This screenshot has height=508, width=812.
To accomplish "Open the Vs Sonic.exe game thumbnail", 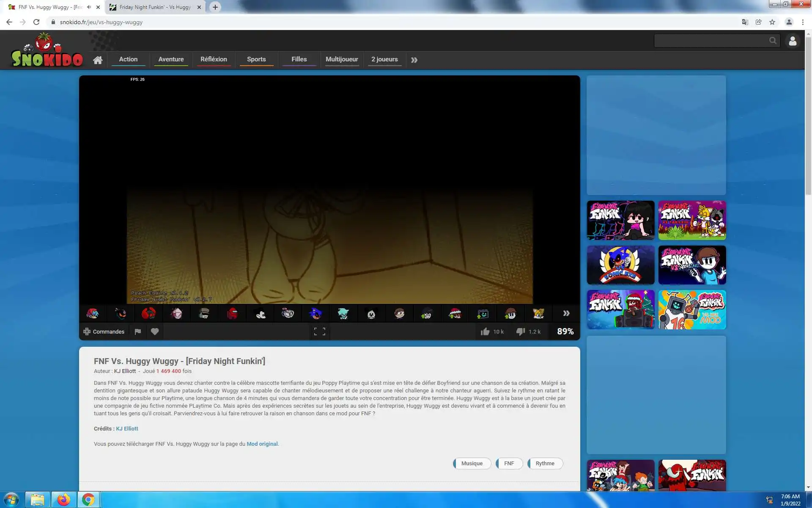I will point(620,265).
